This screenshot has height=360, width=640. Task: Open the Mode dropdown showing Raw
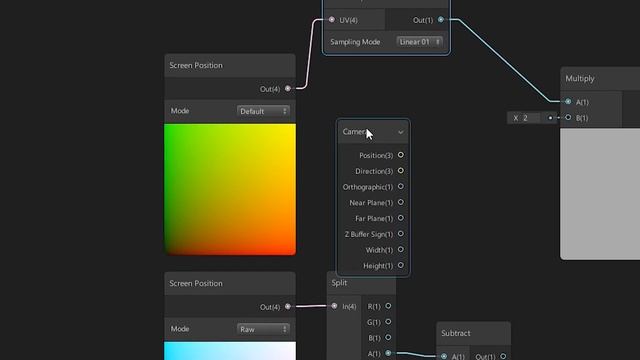click(x=263, y=329)
